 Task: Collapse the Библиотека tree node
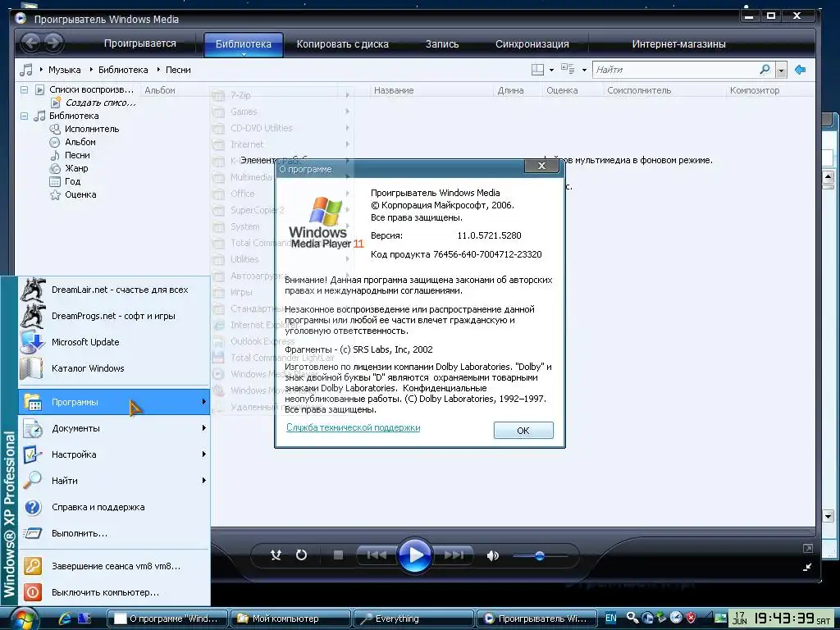point(24,116)
